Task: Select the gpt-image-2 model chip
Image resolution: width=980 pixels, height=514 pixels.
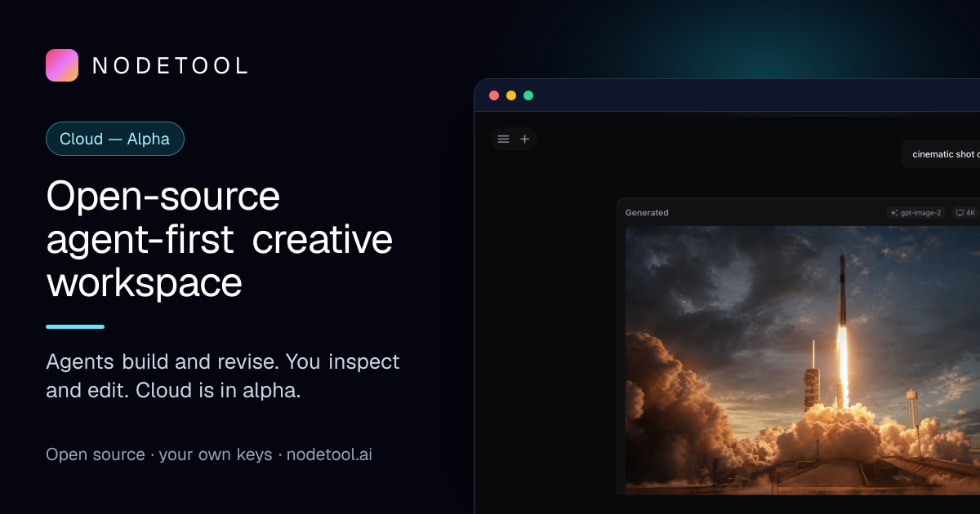Action: point(916,213)
